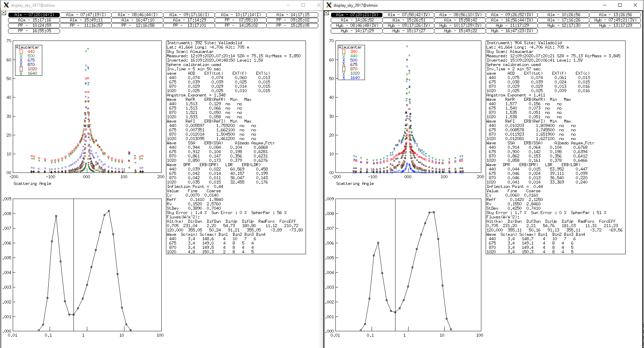Select the highlighted Alm - 07:20:14(I) scan
Viewport: 644px width, 348px height.
point(34,15)
